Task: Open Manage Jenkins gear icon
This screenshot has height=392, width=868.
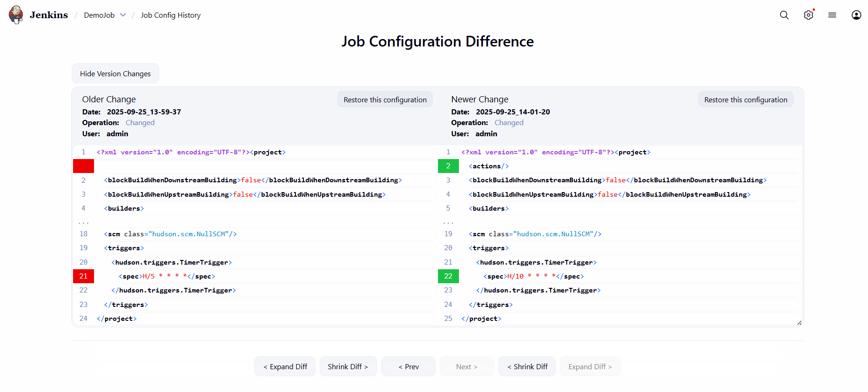Action: tap(808, 15)
